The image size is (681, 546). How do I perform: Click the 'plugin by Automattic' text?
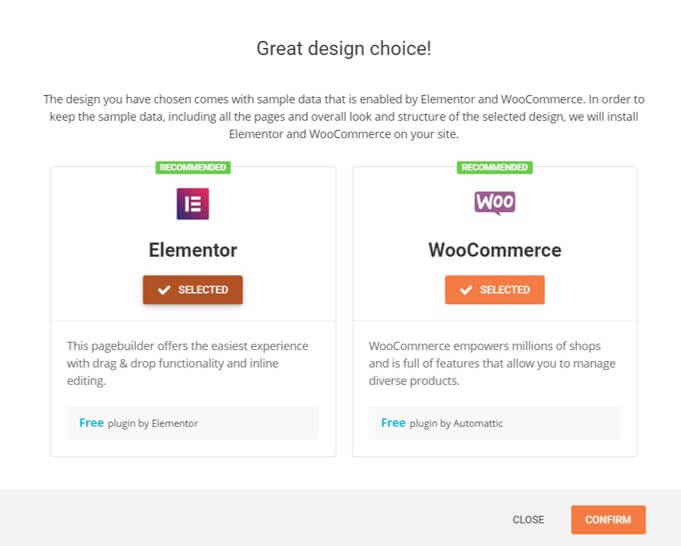point(456,424)
